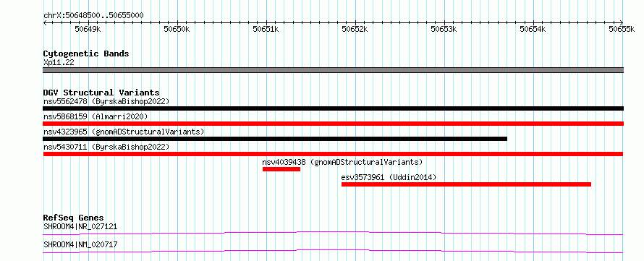The width and height of the screenshot is (644, 261).
Task: Select the red esv3573961 variant bar
Action: [466, 184]
